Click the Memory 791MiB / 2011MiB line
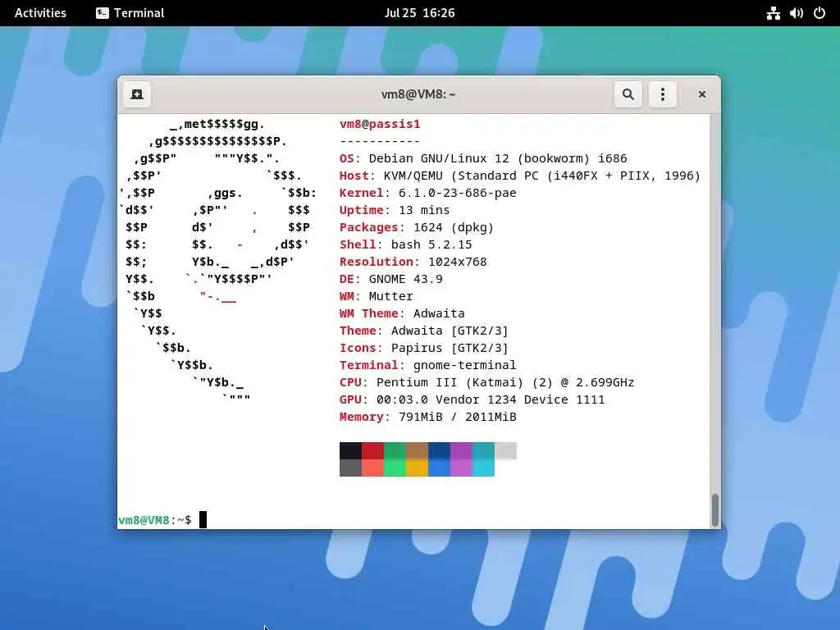This screenshot has height=630, width=840. pyautogui.click(x=427, y=417)
